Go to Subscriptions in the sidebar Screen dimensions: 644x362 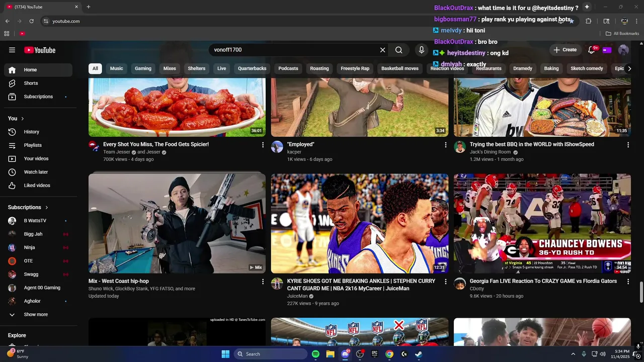click(x=38, y=97)
